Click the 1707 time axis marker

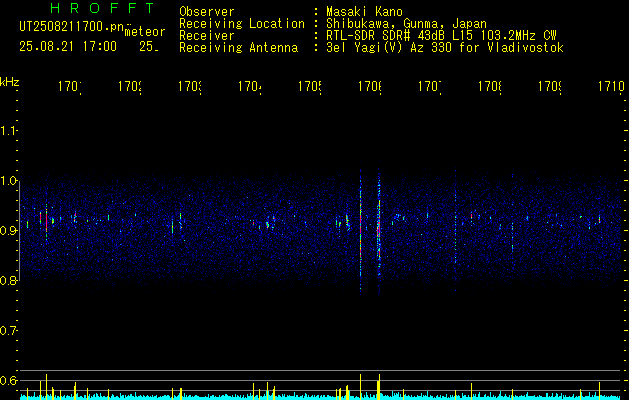tap(430, 86)
